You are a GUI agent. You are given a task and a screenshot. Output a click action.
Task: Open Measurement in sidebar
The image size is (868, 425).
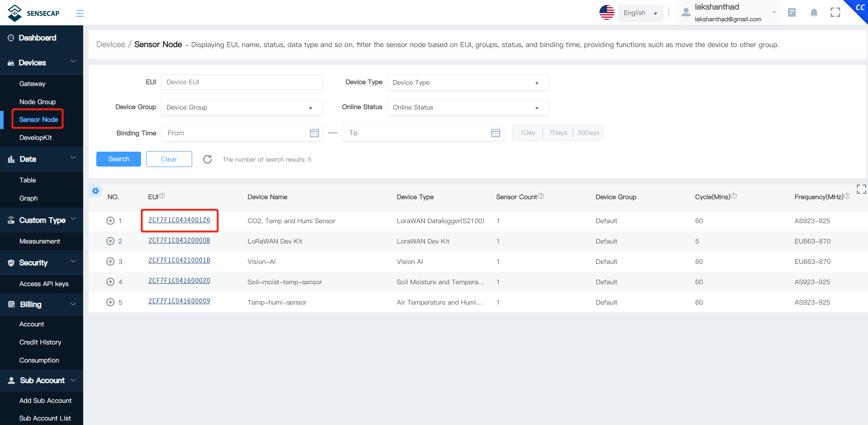(40, 241)
